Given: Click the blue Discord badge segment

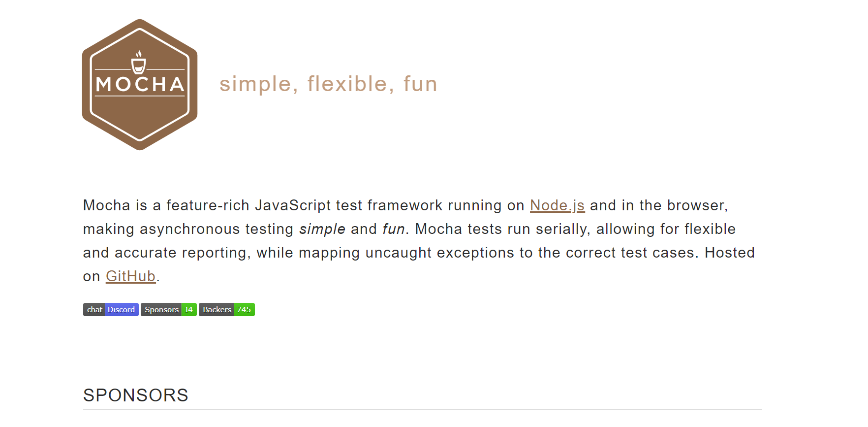Looking at the screenshot, I should (x=121, y=310).
